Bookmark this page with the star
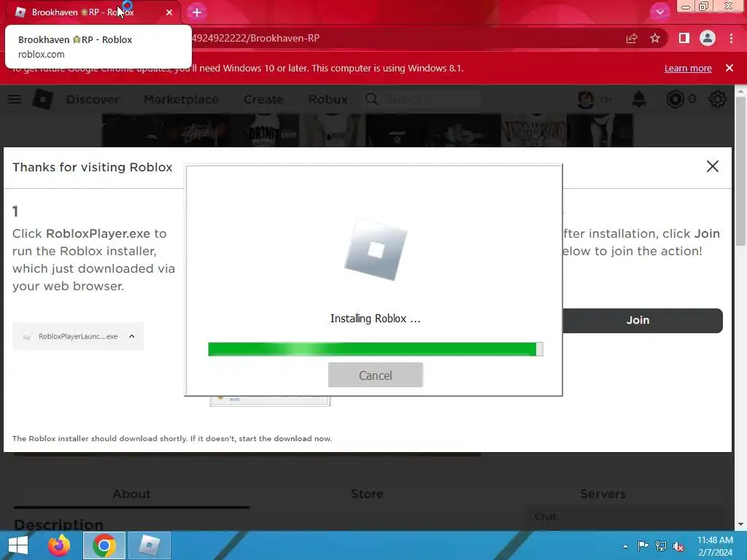The image size is (747, 560). coord(655,38)
